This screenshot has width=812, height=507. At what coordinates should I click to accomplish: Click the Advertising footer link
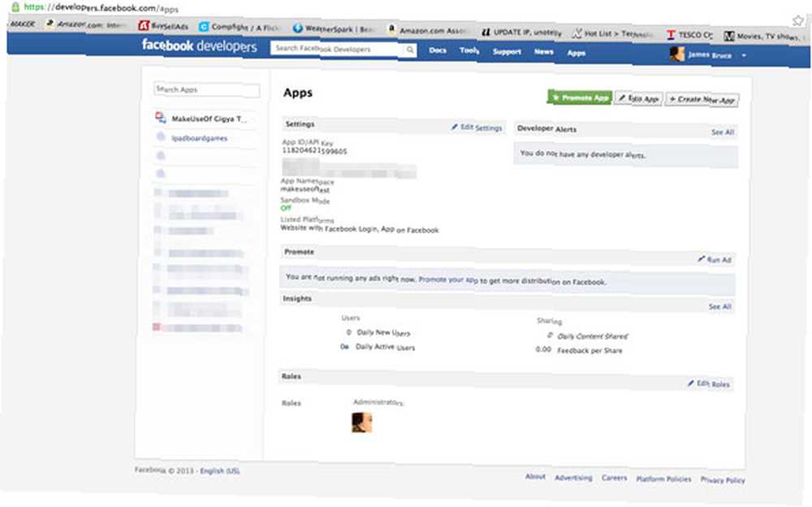click(x=573, y=478)
